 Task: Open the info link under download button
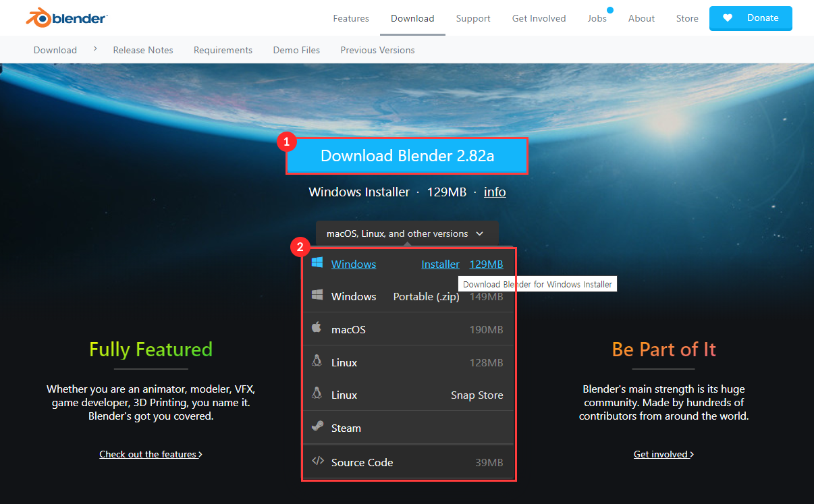(x=495, y=192)
